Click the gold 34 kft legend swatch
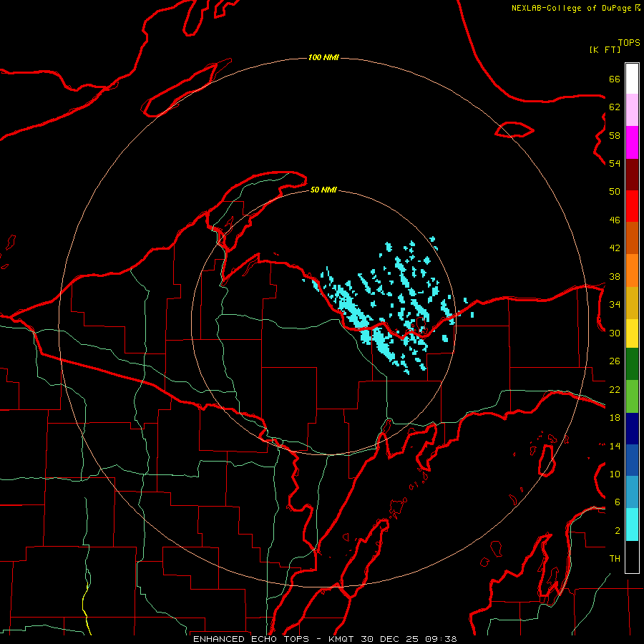The image size is (644, 644). [x=632, y=303]
